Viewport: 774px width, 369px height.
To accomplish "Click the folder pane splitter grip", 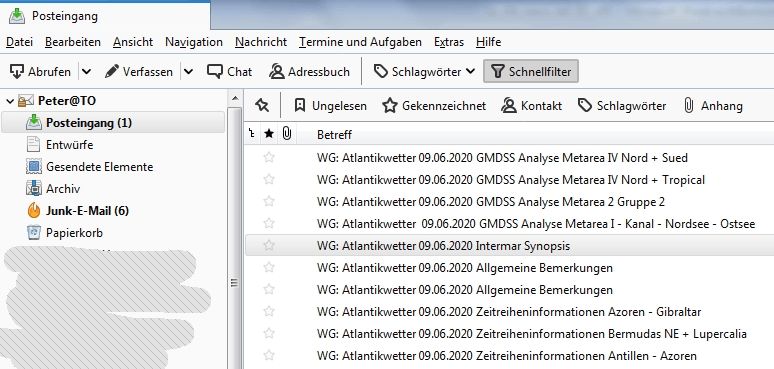I will click(x=235, y=283).
